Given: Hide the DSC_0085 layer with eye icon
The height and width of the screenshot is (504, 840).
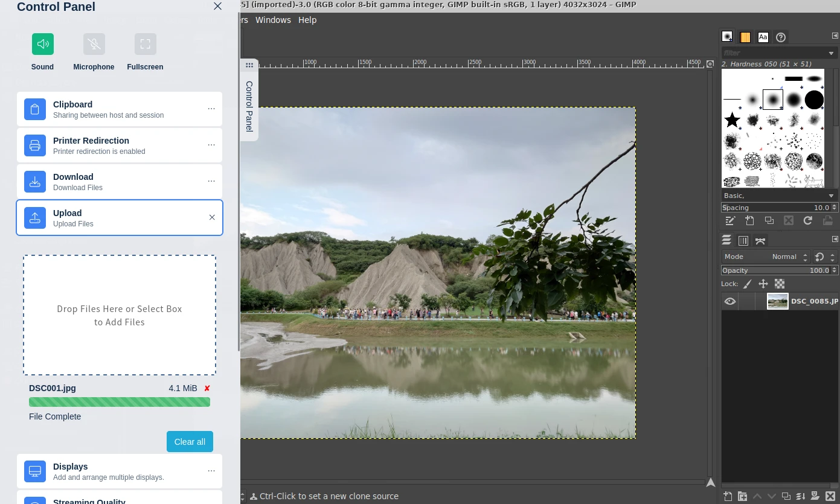Looking at the screenshot, I should pos(730,301).
